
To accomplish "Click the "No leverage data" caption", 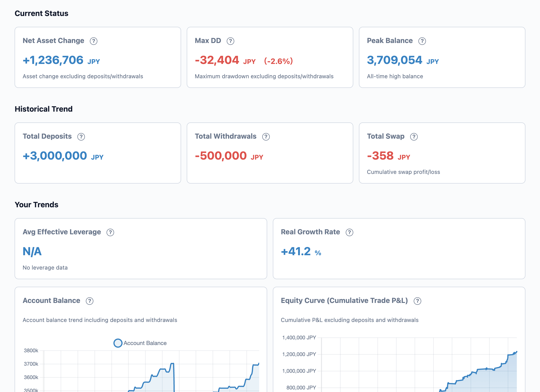I will [45, 268].
